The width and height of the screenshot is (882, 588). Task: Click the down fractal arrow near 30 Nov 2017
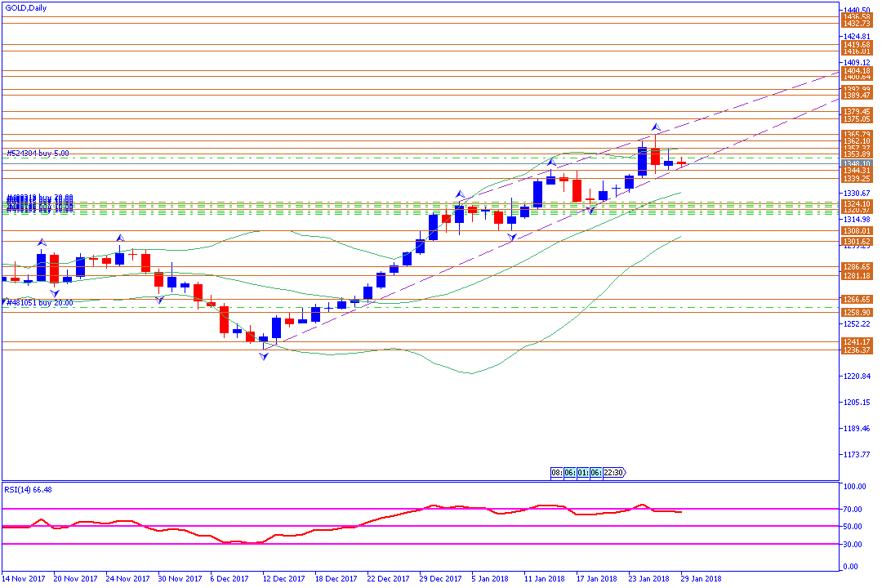[x=159, y=300]
